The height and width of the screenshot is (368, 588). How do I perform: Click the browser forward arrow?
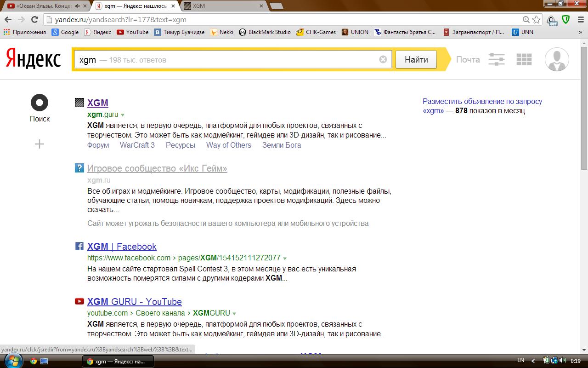pos(21,20)
